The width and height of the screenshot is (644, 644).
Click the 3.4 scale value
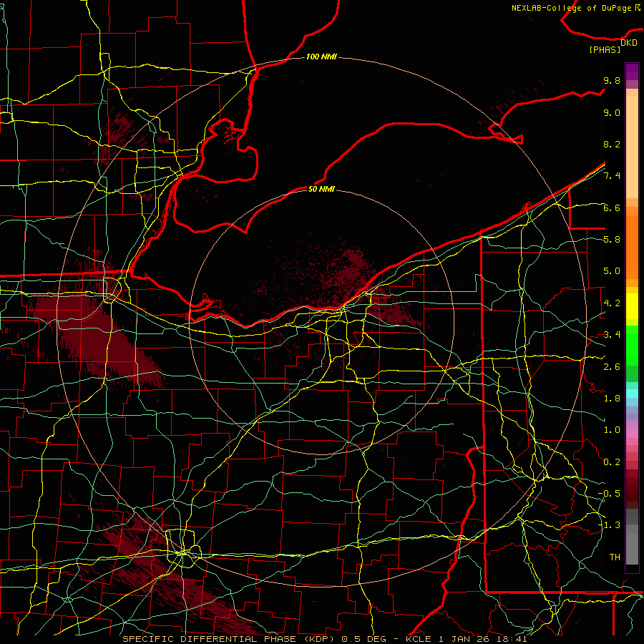[x=612, y=335]
